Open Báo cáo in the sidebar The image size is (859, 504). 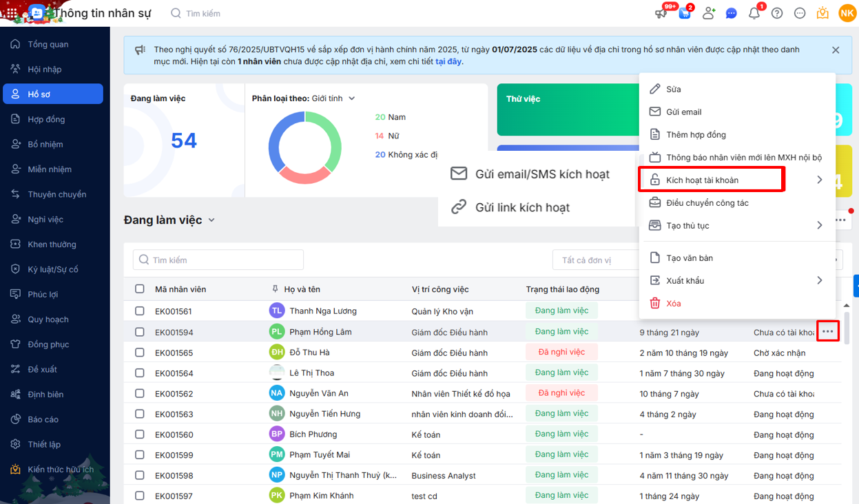click(x=43, y=419)
